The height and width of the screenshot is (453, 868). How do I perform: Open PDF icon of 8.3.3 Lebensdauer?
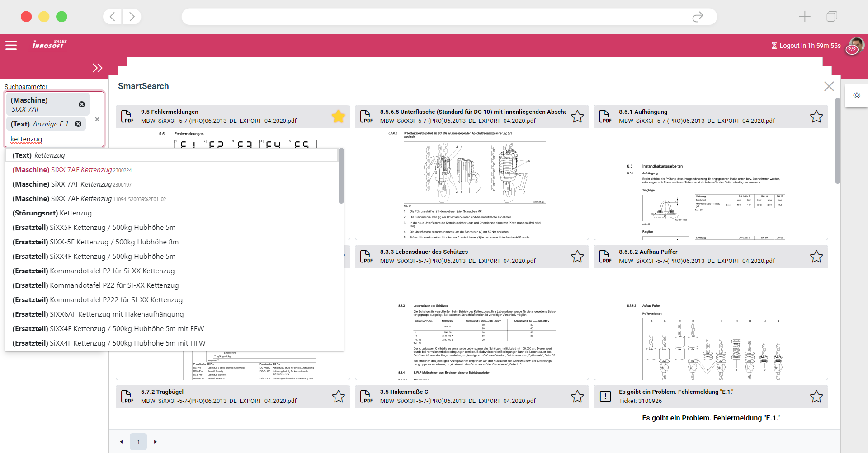367,257
